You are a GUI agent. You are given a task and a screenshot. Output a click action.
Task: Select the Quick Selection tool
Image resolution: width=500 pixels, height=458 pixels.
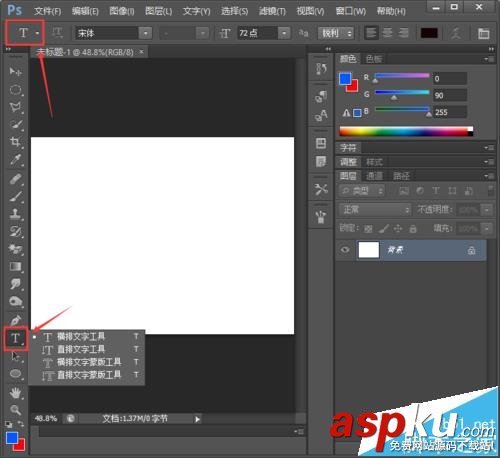[15, 125]
